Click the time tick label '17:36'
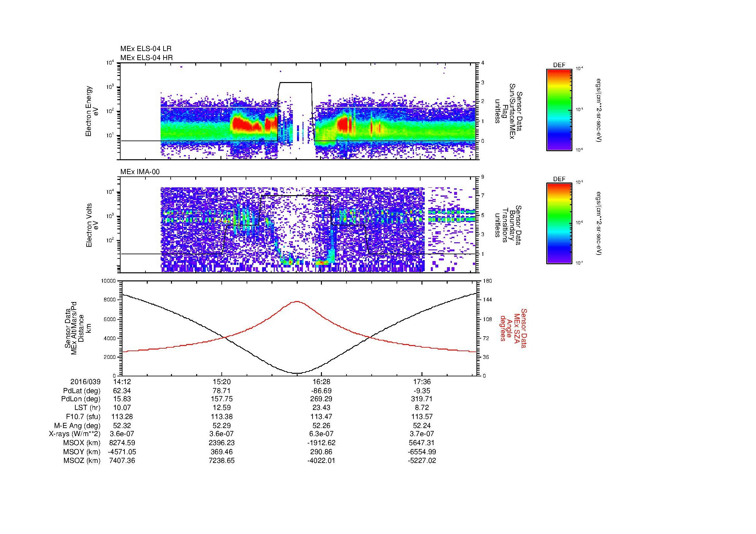 422,382
